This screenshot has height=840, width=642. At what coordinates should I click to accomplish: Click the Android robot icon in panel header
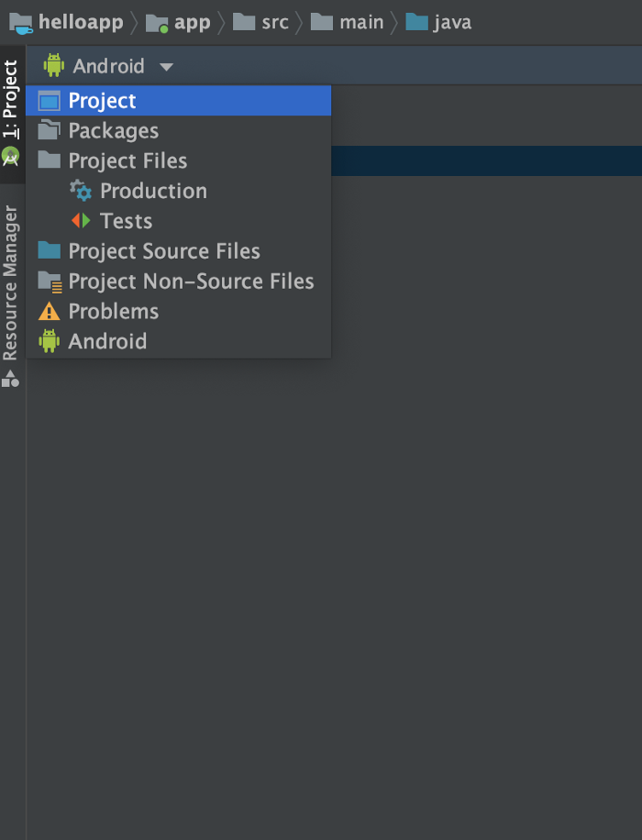coord(53,65)
